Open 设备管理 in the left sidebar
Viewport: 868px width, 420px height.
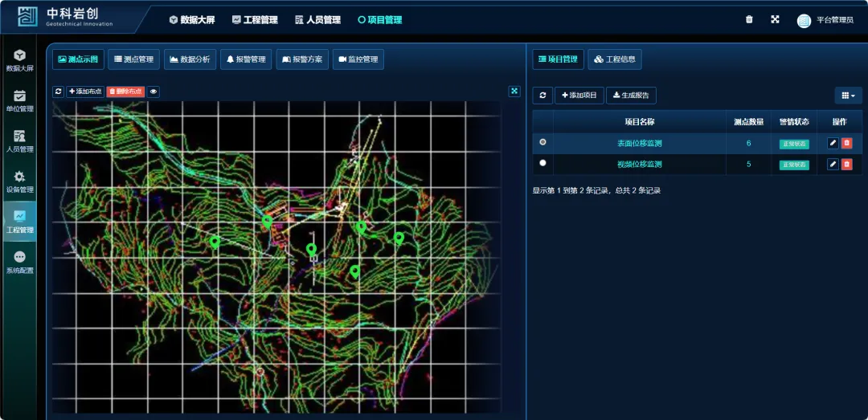point(20,181)
